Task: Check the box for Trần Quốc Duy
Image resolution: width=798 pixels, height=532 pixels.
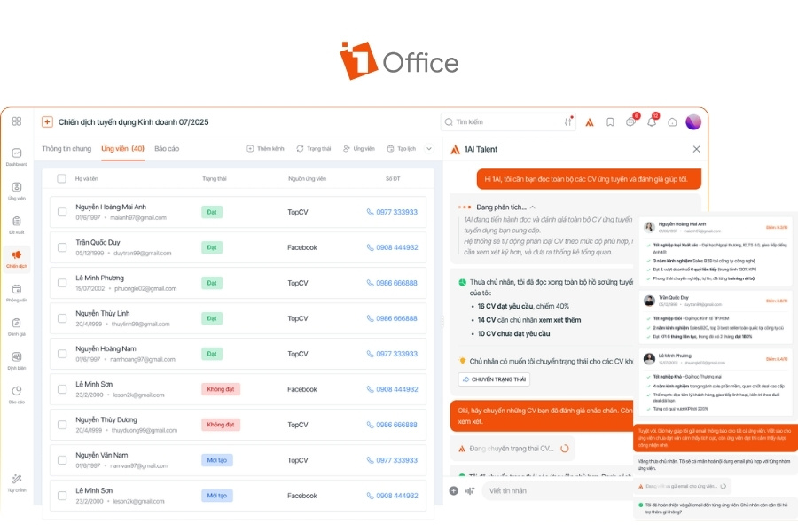Action: [62, 247]
